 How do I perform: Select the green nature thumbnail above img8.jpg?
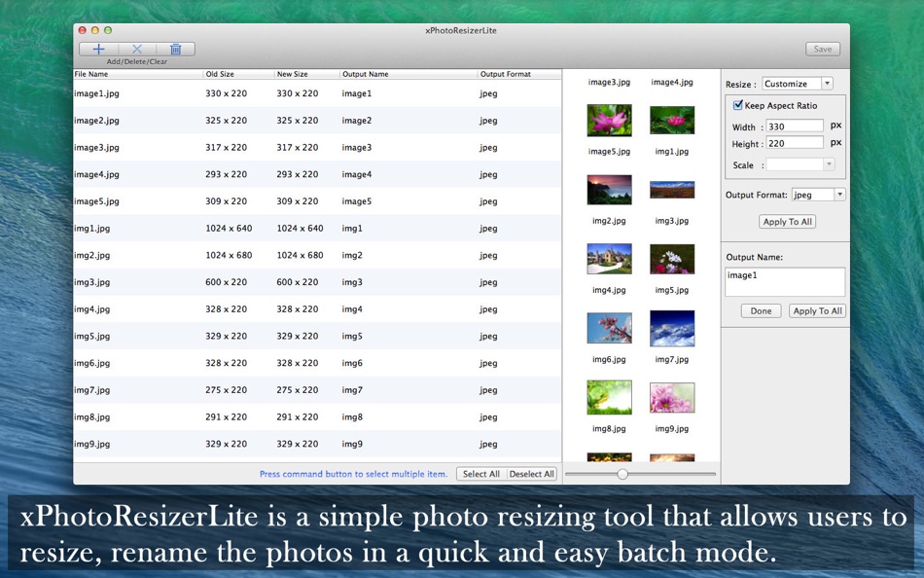pos(609,398)
